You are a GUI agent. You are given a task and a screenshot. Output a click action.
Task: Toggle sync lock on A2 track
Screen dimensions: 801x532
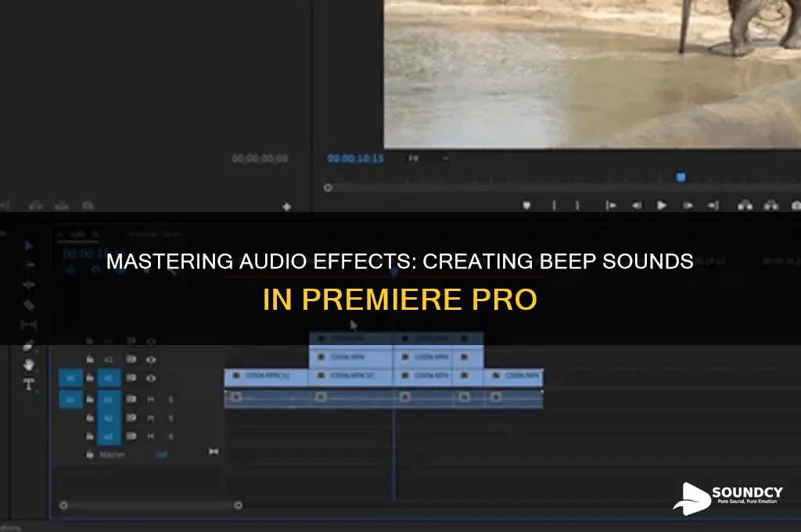point(131,418)
